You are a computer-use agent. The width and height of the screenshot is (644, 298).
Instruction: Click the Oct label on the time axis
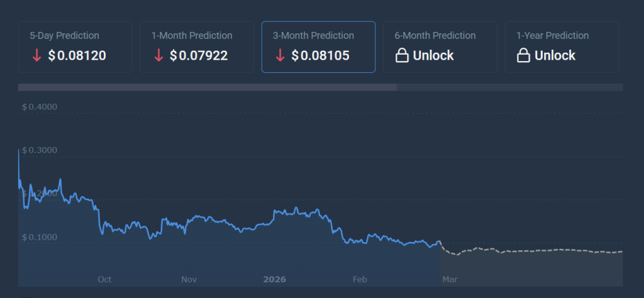[x=104, y=279]
